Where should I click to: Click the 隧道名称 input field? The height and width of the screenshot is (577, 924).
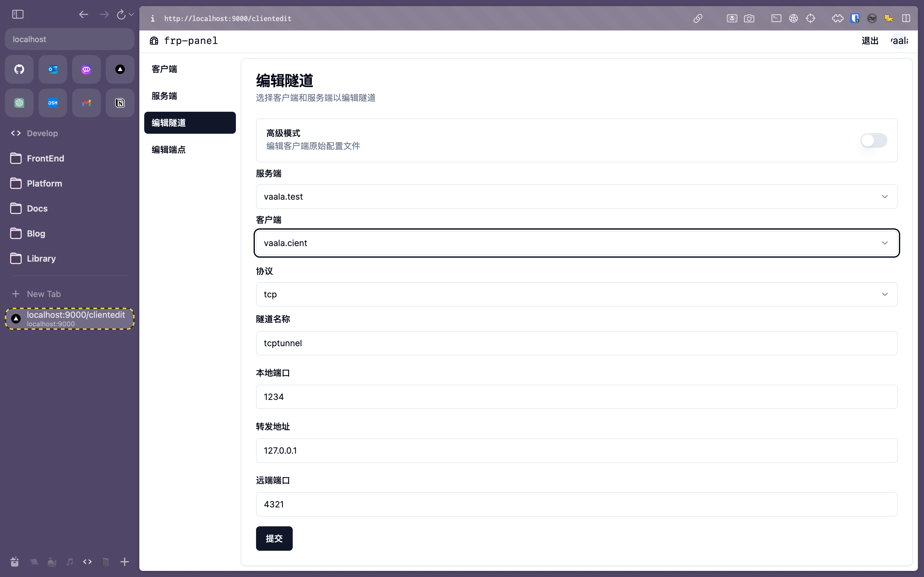576,343
